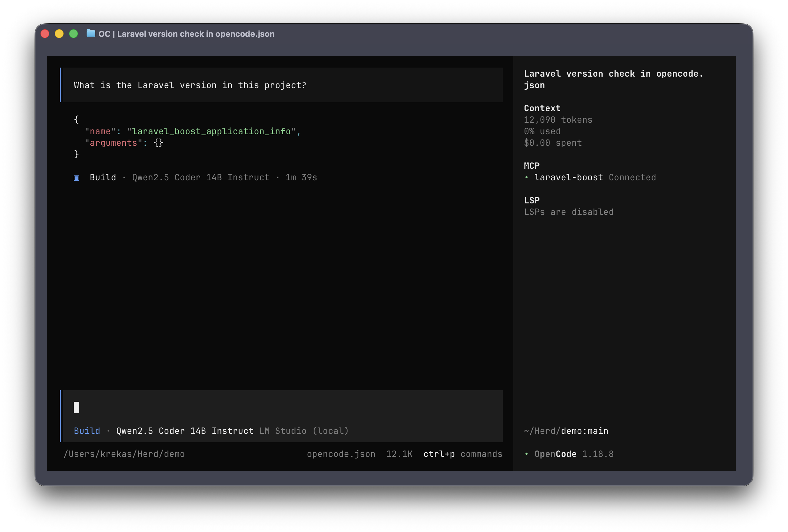Click the red close window button
The image size is (788, 532).
[x=45, y=34]
